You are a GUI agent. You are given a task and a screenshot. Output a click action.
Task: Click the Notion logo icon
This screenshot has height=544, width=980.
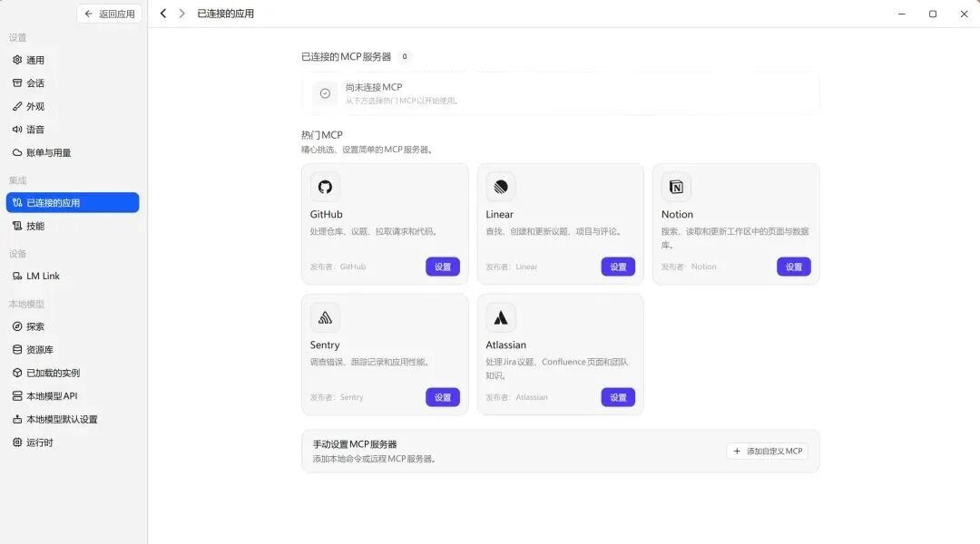pos(676,187)
